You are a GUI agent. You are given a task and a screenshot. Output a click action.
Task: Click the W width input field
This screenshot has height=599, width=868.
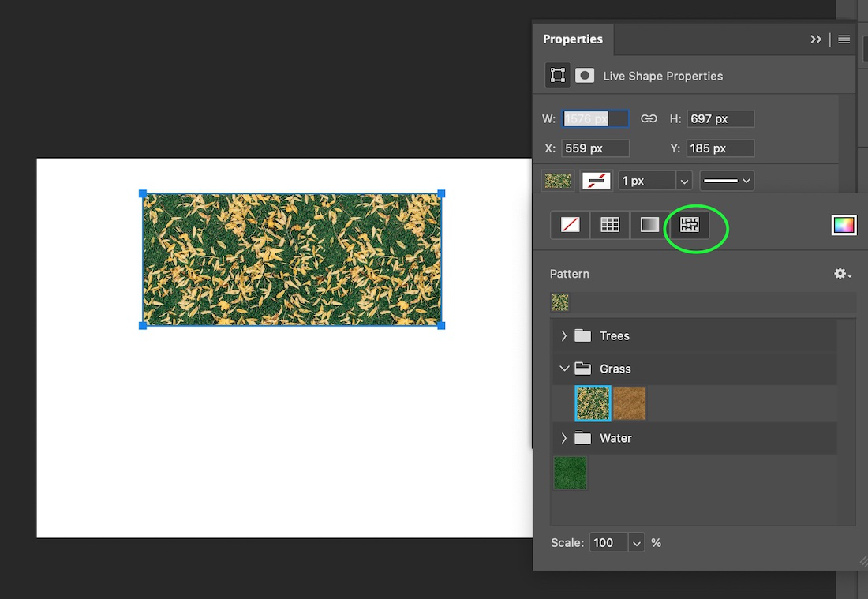tap(595, 118)
